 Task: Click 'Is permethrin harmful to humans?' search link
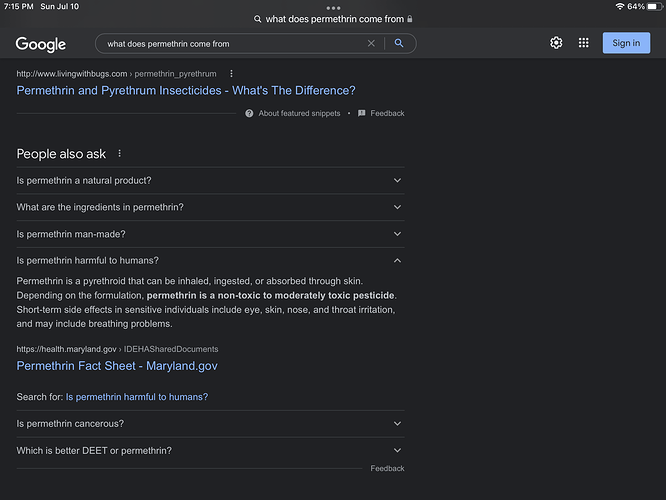pyautogui.click(x=137, y=397)
